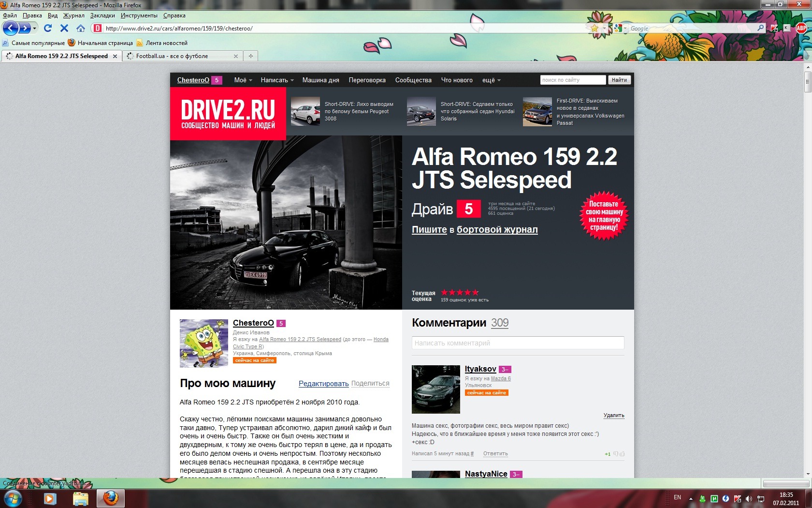Open the Справка menu
The width and height of the screenshot is (812, 508).
(x=174, y=15)
